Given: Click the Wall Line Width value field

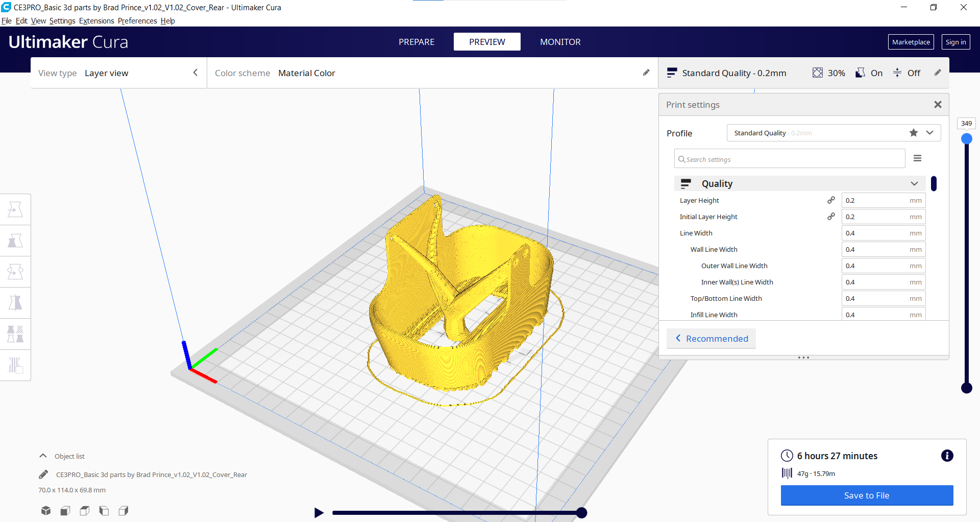Looking at the screenshot, I should coord(884,249).
